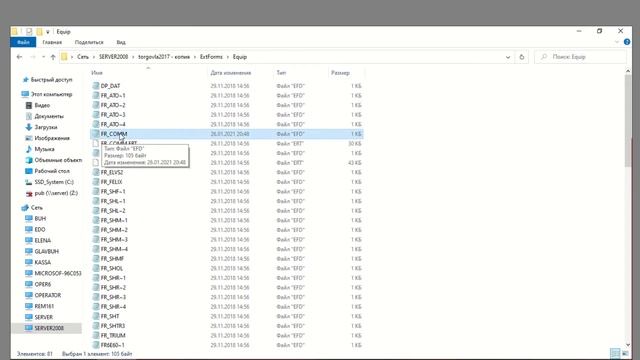Sort by Дата изменения column header
The height and width of the screenshot is (360, 640).
pyautogui.click(x=231, y=73)
